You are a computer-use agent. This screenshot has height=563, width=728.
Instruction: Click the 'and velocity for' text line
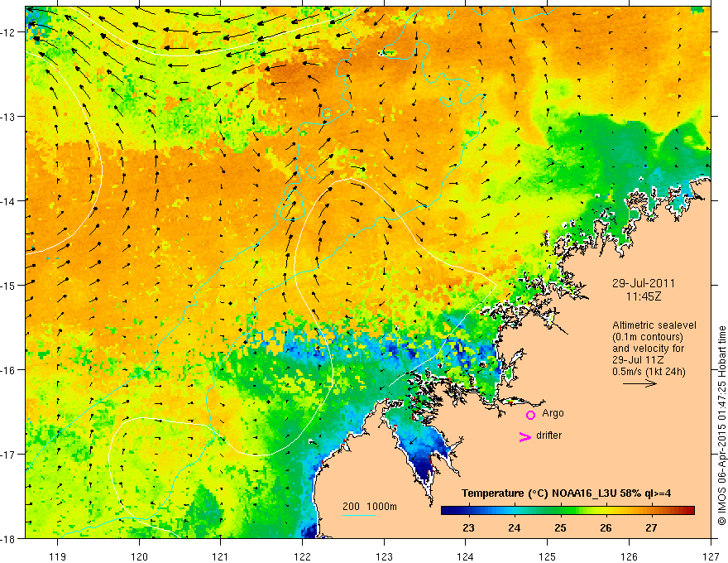pos(648,349)
